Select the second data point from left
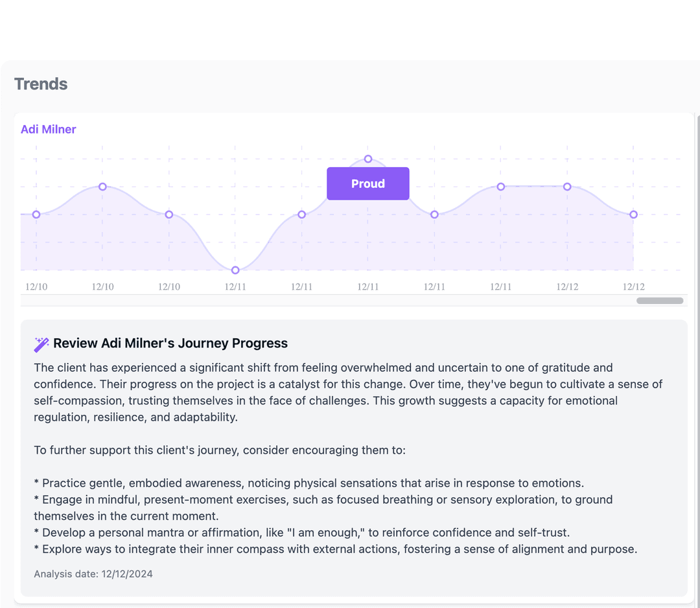The height and width of the screenshot is (608, 700). (x=102, y=187)
